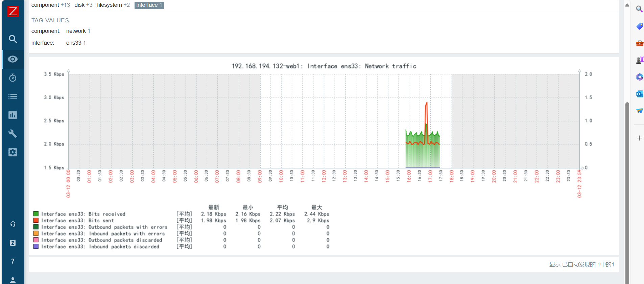Open the Services stopwatch icon menu

[13, 78]
